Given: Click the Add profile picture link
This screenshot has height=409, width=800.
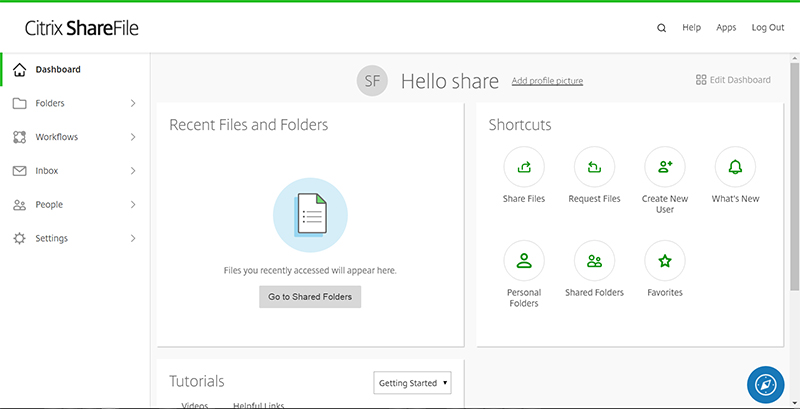Looking at the screenshot, I should point(547,81).
